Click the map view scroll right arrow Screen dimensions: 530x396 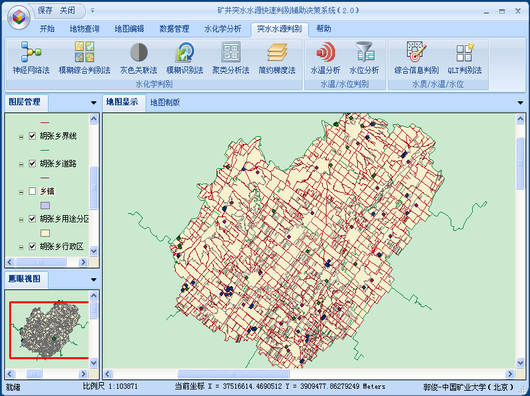pyautogui.click(x=510, y=374)
